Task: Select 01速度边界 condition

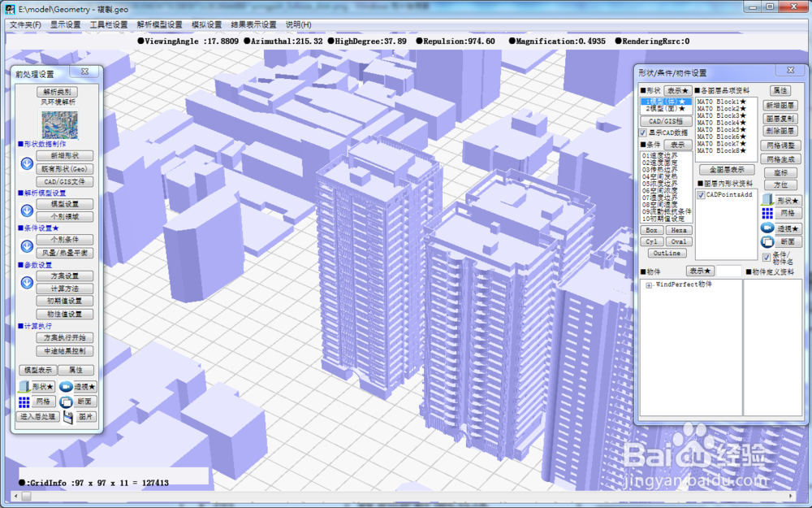Action: tap(659, 155)
